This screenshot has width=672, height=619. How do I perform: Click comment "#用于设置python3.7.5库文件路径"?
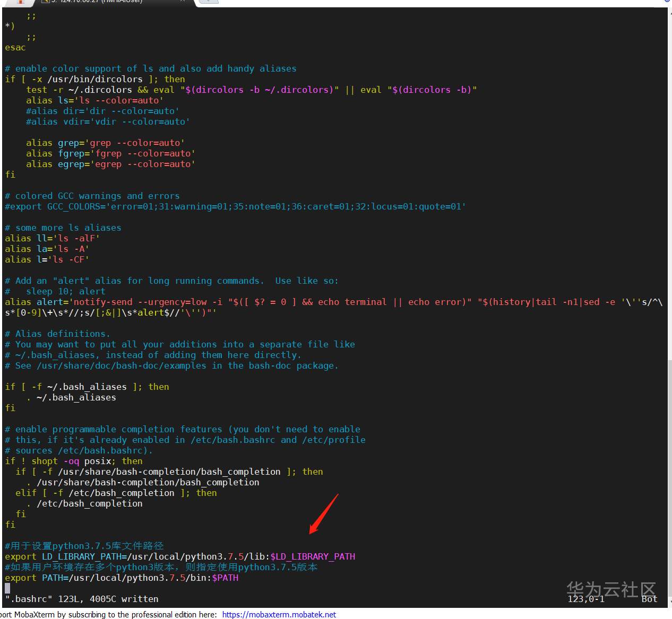point(84,546)
